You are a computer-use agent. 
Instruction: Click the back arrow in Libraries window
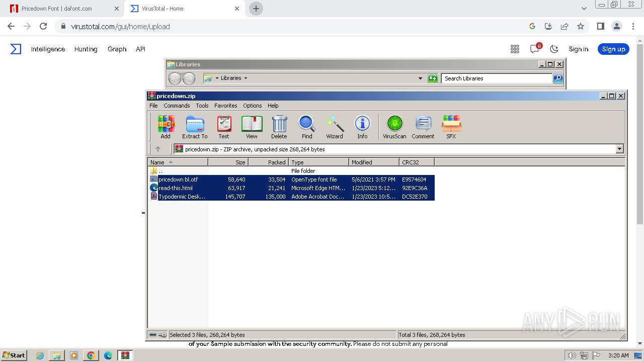pos(175,78)
